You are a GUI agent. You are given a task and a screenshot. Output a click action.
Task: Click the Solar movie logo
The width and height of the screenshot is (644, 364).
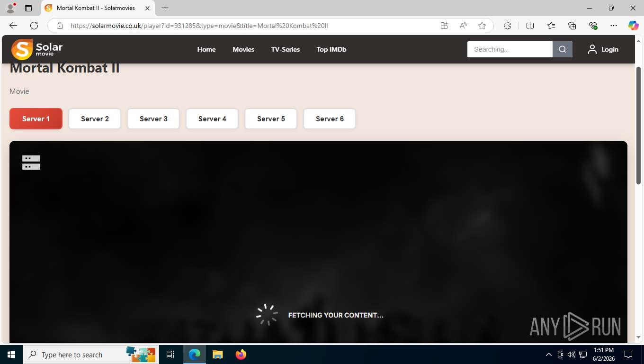pyautogui.click(x=37, y=49)
